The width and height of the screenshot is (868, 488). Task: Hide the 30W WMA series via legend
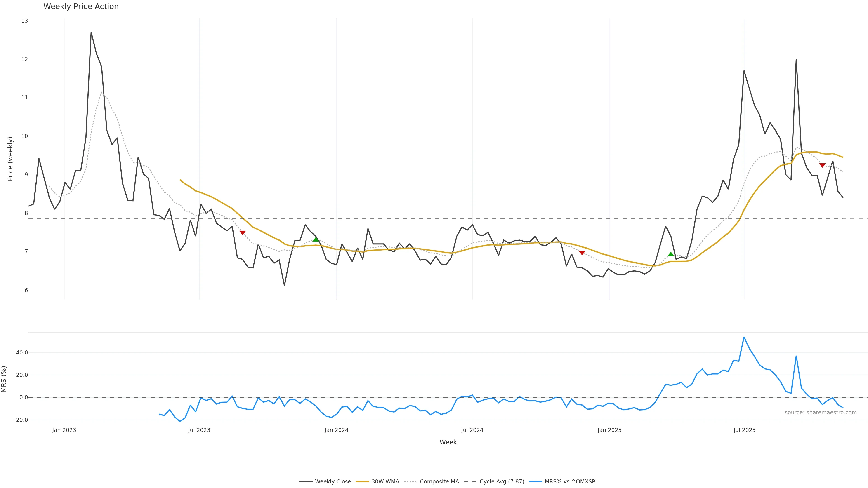[x=385, y=482]
